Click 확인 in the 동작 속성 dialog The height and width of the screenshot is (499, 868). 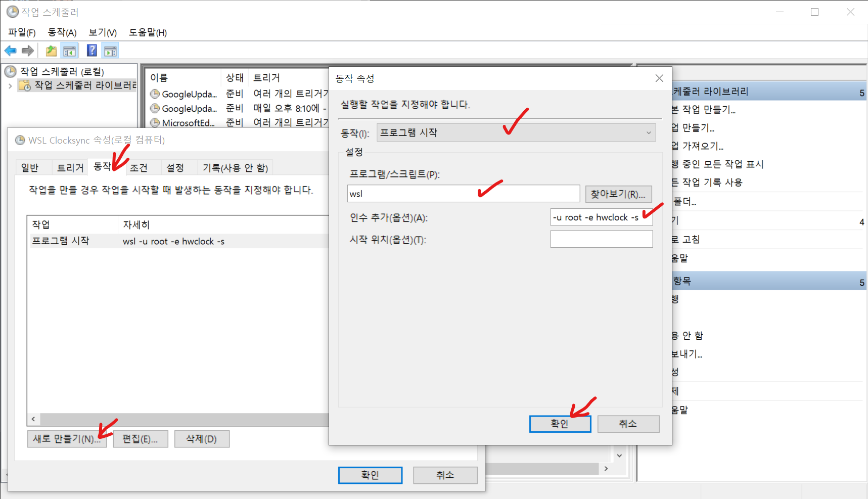tap(560, 424)
